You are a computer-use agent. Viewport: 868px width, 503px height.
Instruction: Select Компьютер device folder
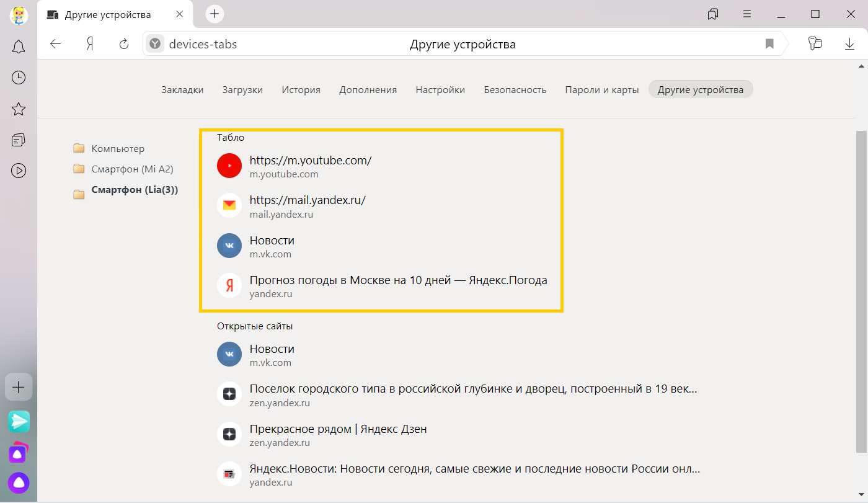click(x=109, y=149)
